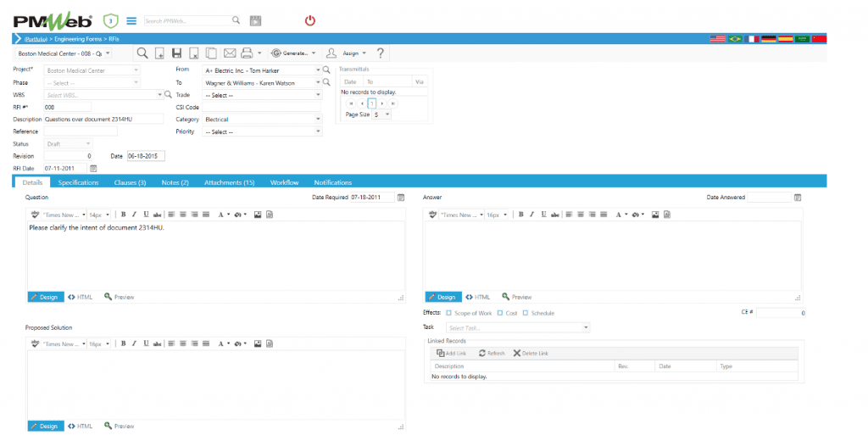The image size is (868, 441).
Task: Click the search icon in PMWeb search box
Action: click(236, 20)
